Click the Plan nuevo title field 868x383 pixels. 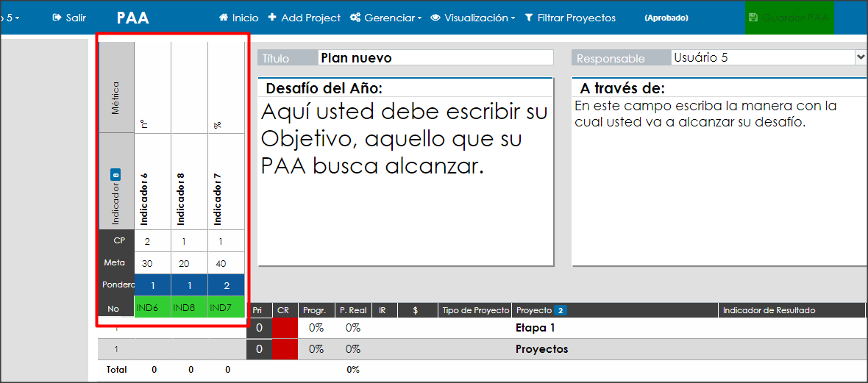(x=435, y=57)
